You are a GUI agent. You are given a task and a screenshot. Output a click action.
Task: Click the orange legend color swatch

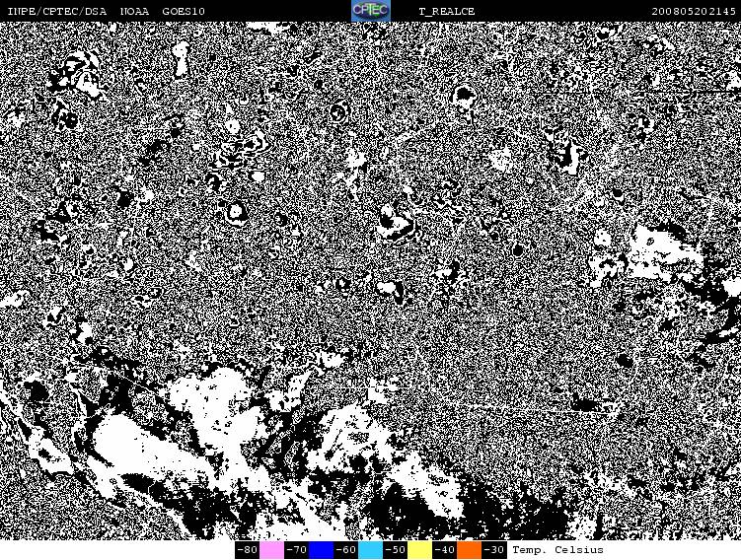pyautogui.click(x=469, y=550)
